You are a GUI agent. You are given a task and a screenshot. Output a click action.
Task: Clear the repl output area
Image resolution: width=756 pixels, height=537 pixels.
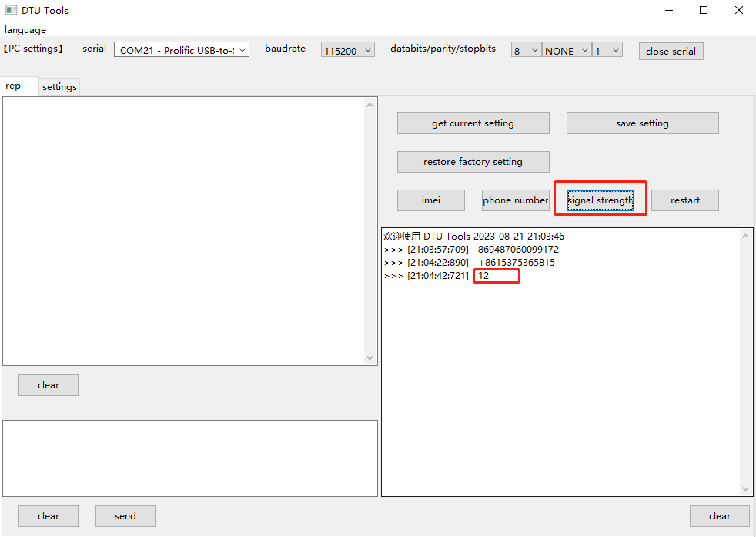point(49,385)
